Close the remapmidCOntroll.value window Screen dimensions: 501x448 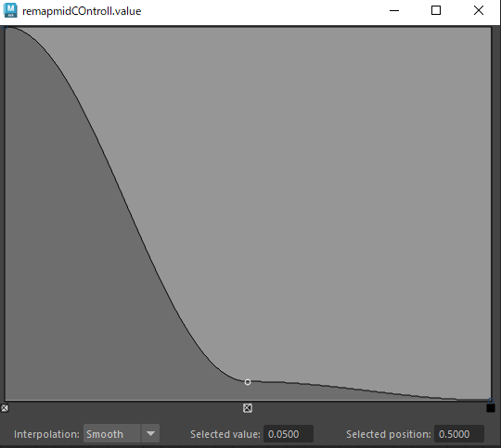[x=479, y=10]
